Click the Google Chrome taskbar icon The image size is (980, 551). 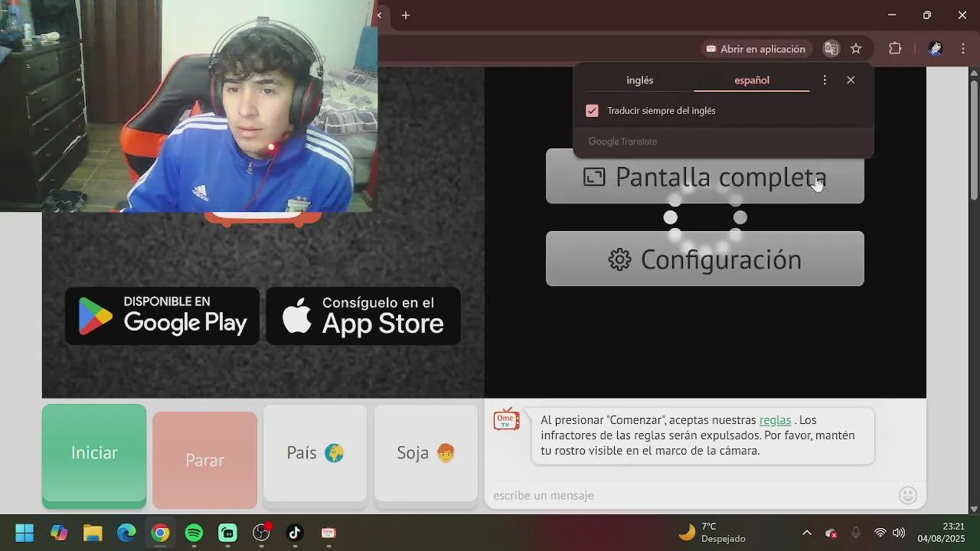(160, 533)
